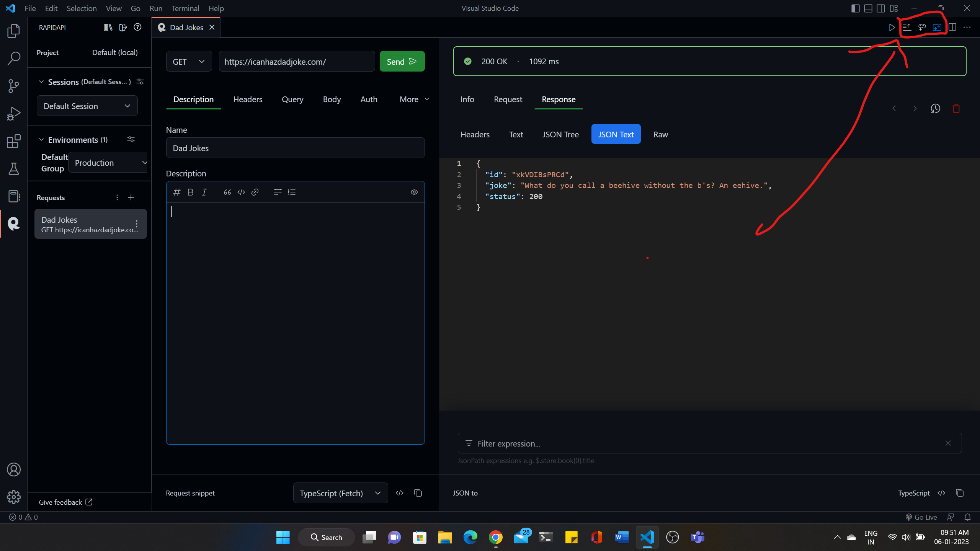Open Source Control in activity bar
The image size is (980, 551).
[14, 86]
